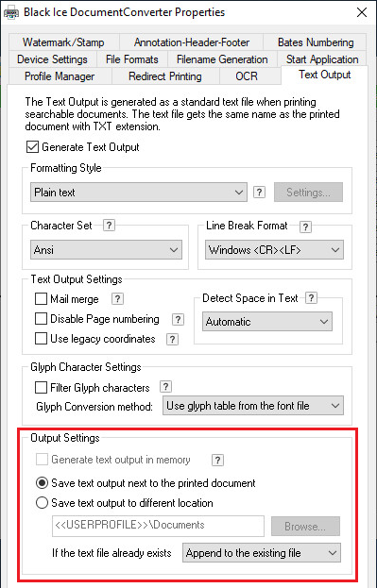This screenshot has height=588, width=377.
Task: Click the help icon beside Filter Glyph characters
Action: [x=165, y=387]
